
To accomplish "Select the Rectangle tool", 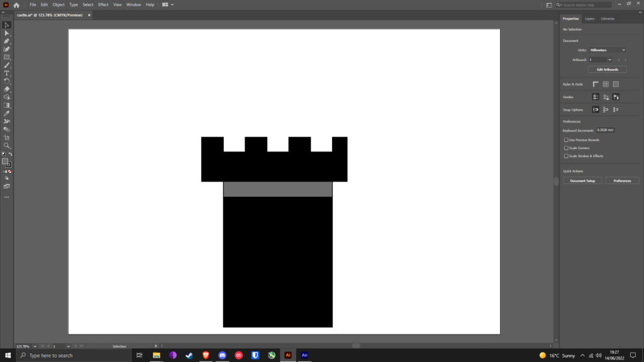I will pos(6,57).
